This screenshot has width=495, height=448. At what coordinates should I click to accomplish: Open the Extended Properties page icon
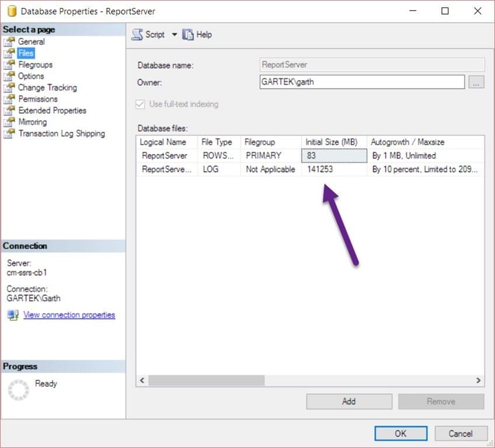(9, 110)
